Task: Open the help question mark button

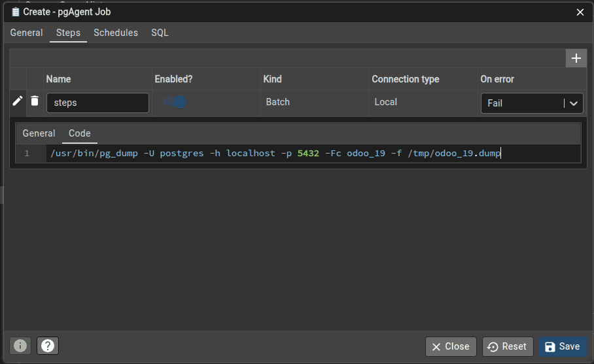Action: coord(48,346)
